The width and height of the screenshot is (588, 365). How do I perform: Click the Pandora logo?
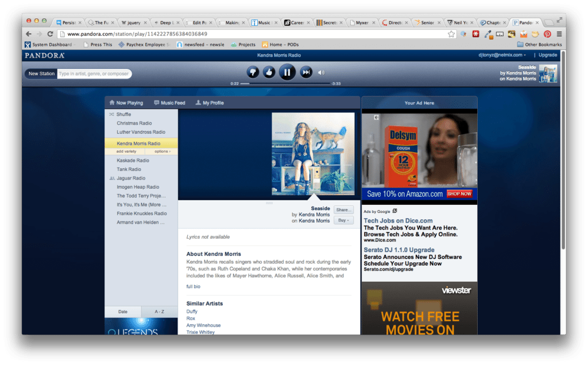click(x=45, y=56)
